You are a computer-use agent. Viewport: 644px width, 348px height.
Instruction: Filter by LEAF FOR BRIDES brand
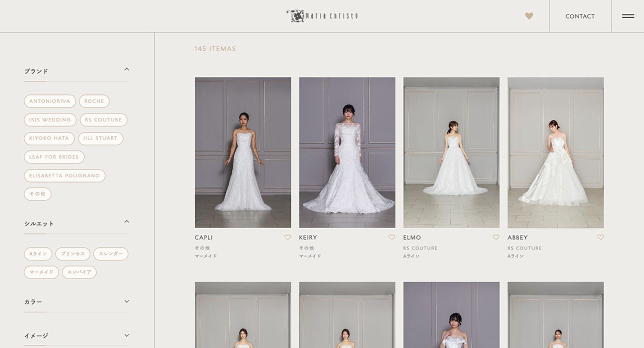click(54, 157)
